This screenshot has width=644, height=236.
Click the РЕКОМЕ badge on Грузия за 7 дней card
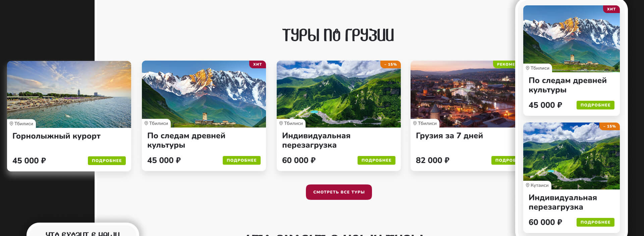(x=504, y=64)
